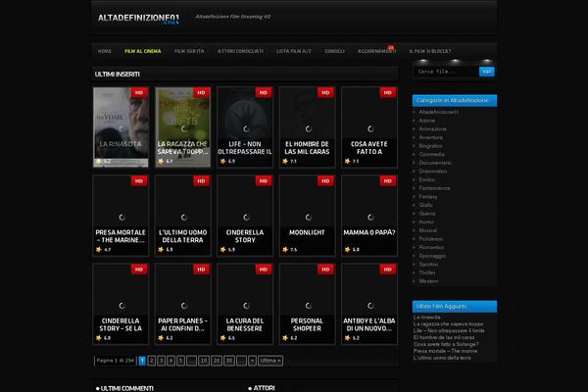Open the Mamma o Papà? movie card
This screenshot has width=588, height=392.
pyautogui.click(x=369, y=216)
